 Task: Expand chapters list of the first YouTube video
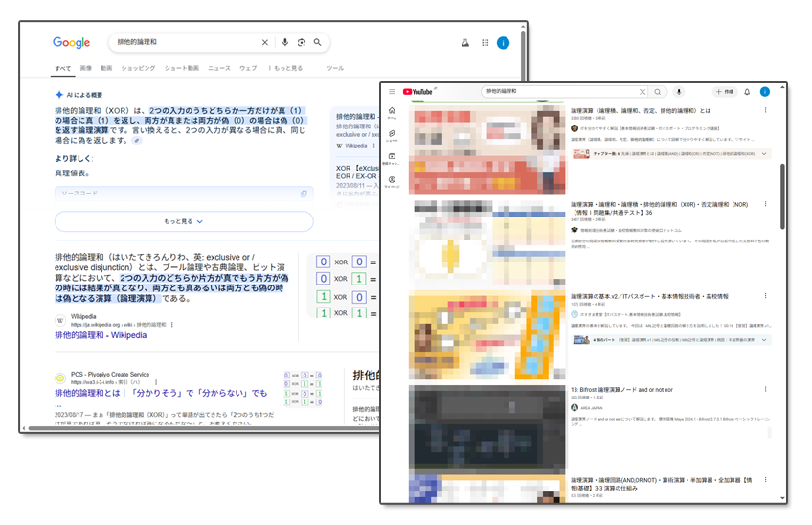(x=764, y=154)
